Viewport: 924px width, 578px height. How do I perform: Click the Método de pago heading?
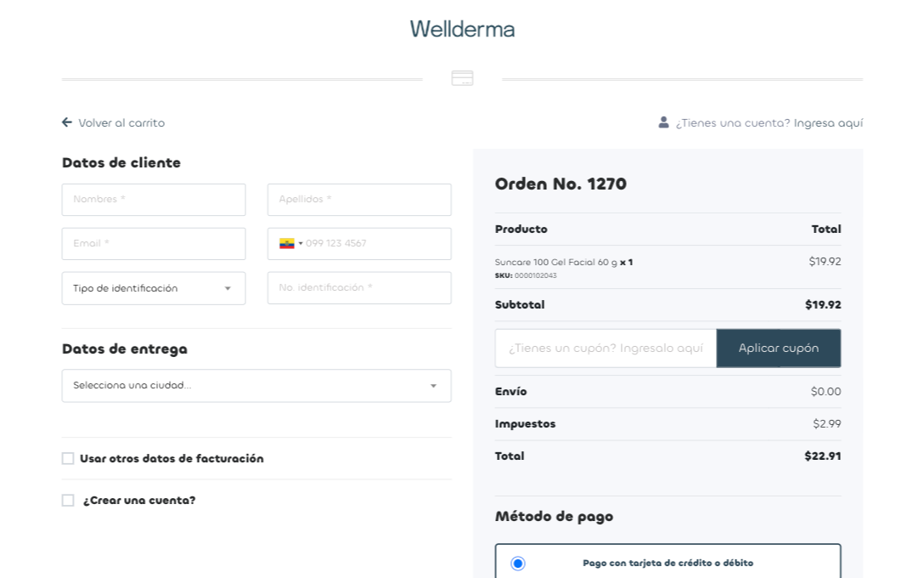(554, 517)
